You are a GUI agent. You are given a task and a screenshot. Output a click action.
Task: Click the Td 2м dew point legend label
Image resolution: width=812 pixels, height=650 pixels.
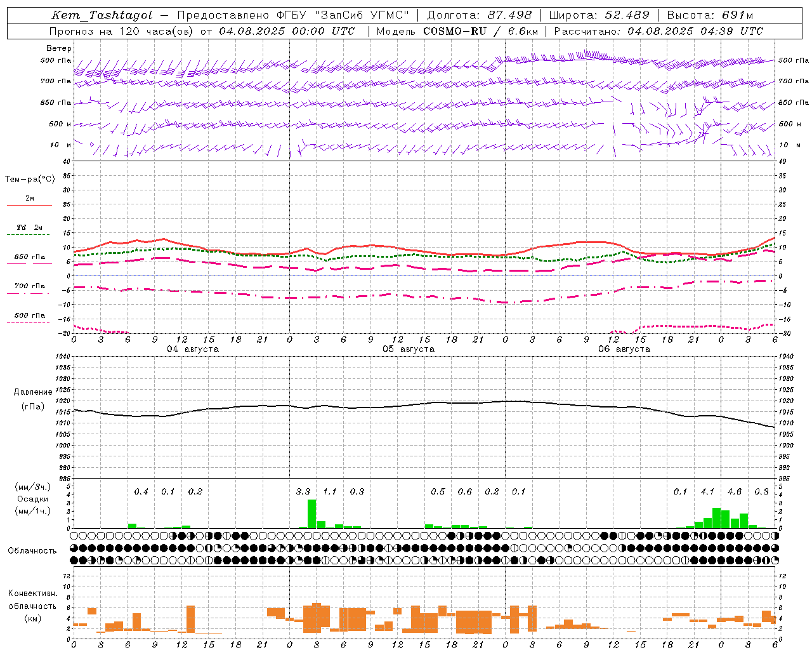30,227
